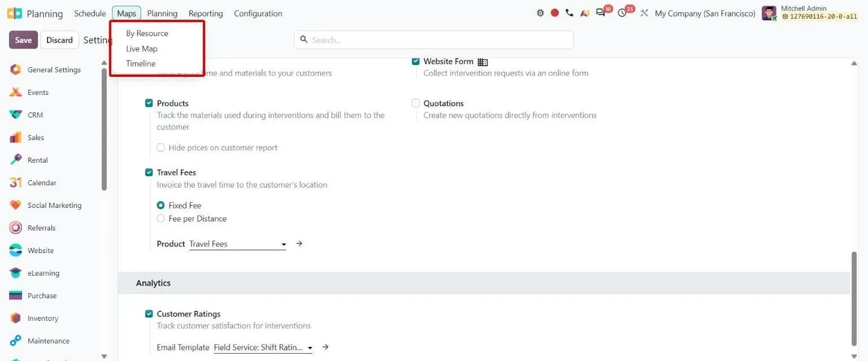Click the red recording status dot
The height and width of the screenshot is (361, 868).
click(x=555, y=13)
